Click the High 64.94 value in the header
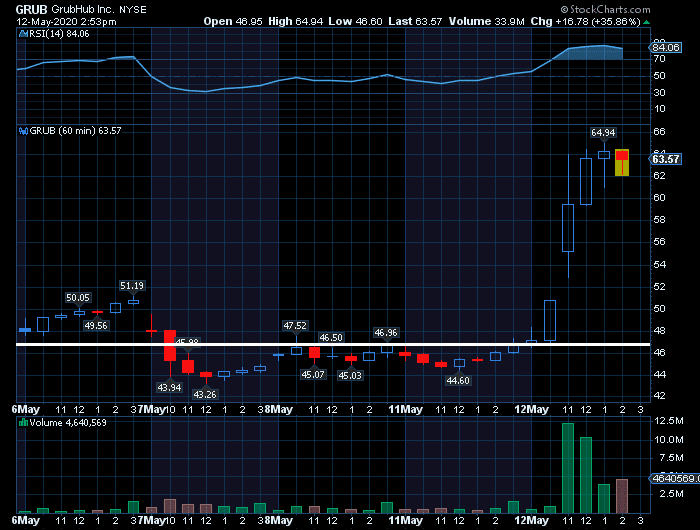 click(296, 21)
